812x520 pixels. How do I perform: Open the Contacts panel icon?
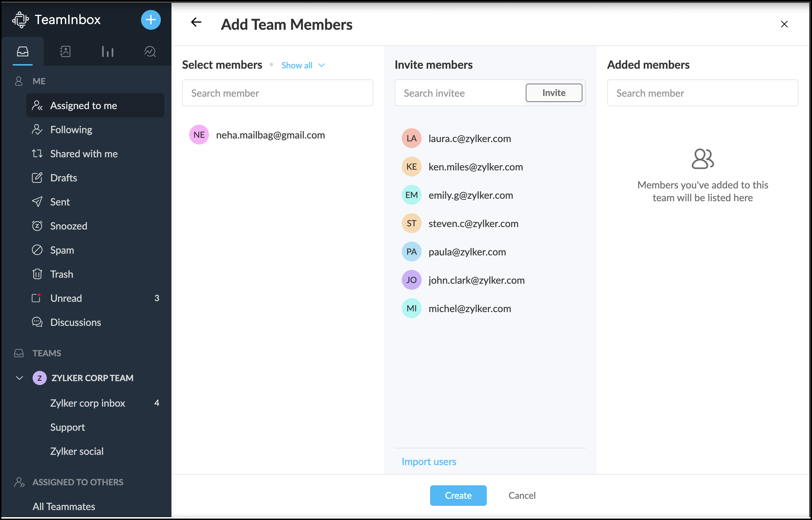[65, 51]
